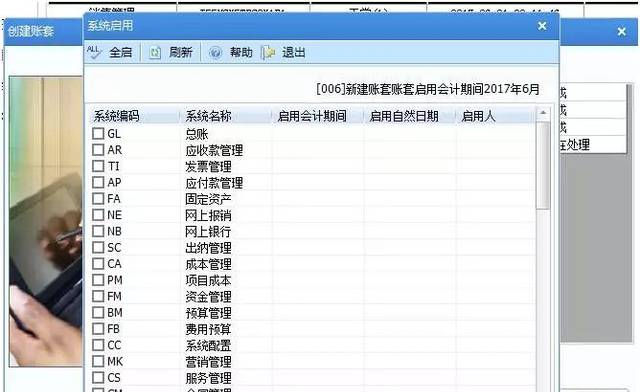Tick the BM 预算管理 checkbox
The height and width of the screenshot is (392, 640).
coord(98,312)
